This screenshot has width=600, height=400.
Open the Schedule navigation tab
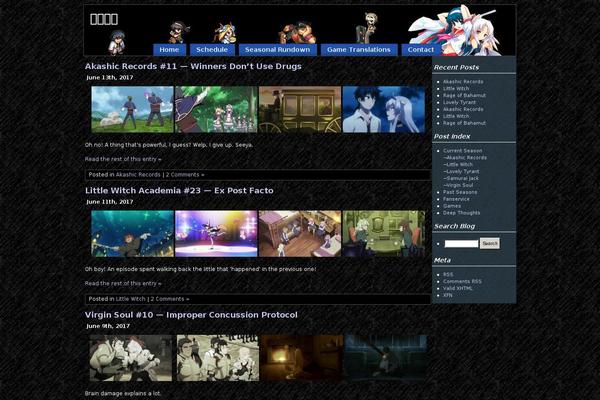pyautogui.click(x=212, y=50)
